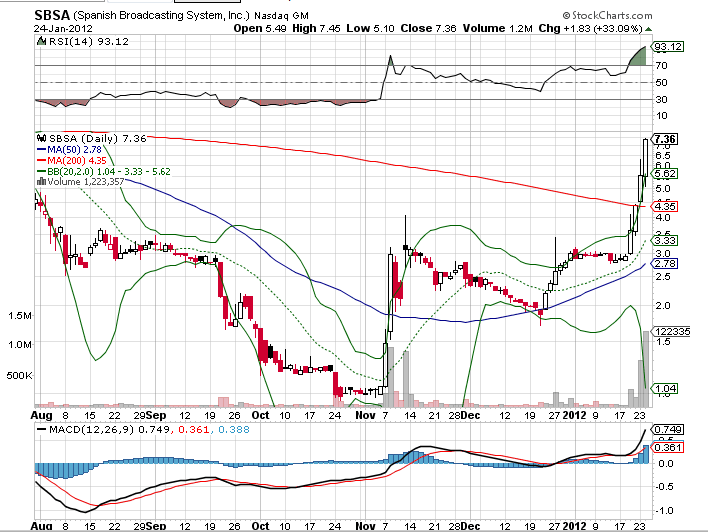Click the -1.0 label on MACD axis
The height and width of the screenshot is (532, 708).
664,510
